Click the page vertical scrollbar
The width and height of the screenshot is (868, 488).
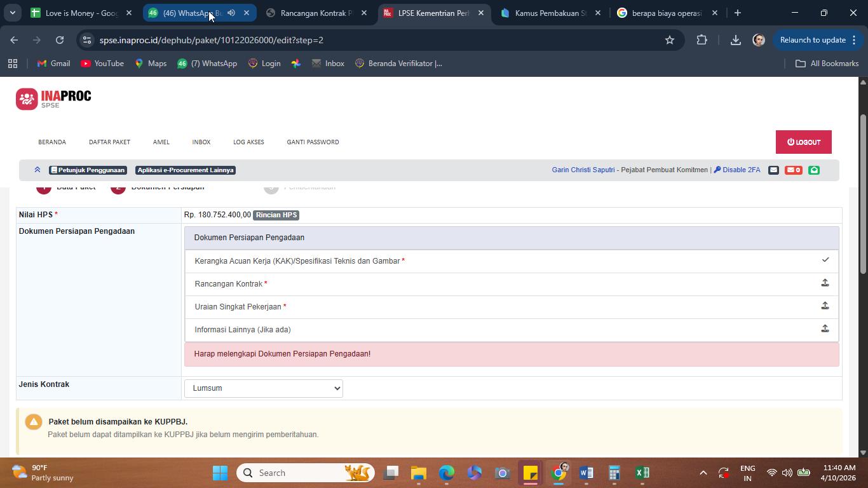(x=863, y=194)
